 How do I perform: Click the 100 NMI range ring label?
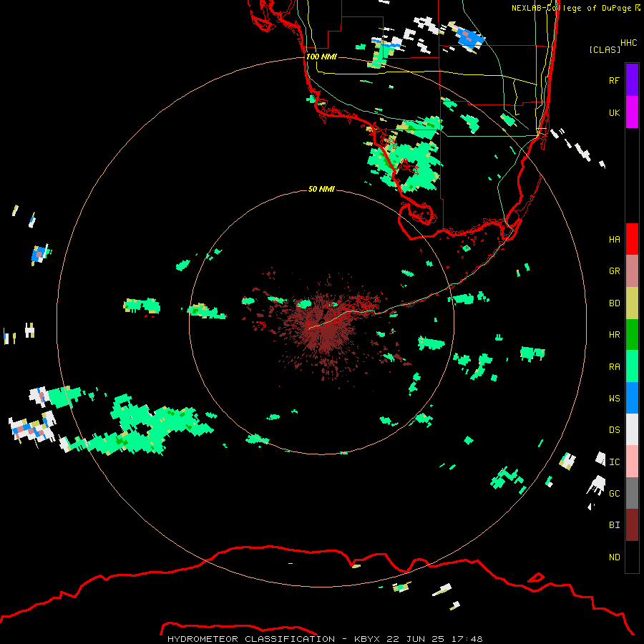321,57
